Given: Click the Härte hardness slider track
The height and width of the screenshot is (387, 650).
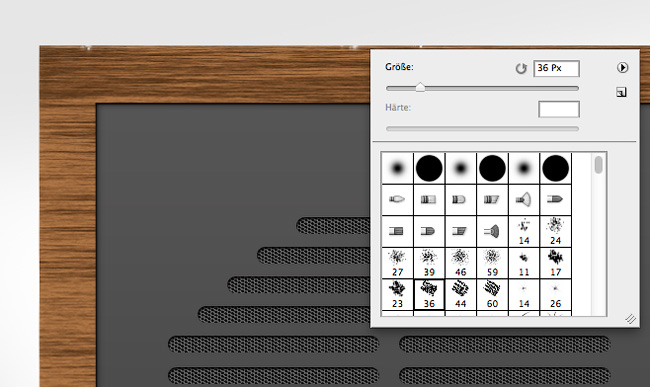Looking at the screenshot, I should pos(482,129).
